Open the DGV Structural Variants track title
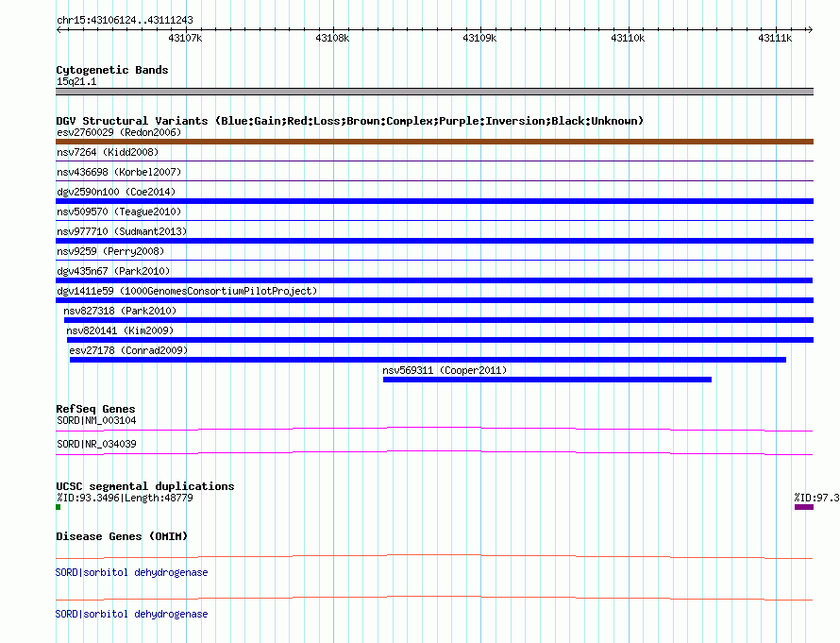The image size is (840, 643). [350, 121]
